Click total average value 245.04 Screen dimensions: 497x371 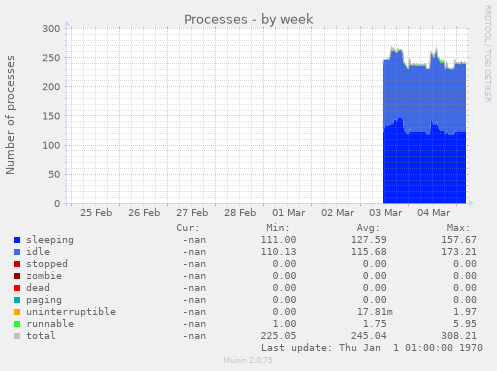coord(369,336)
